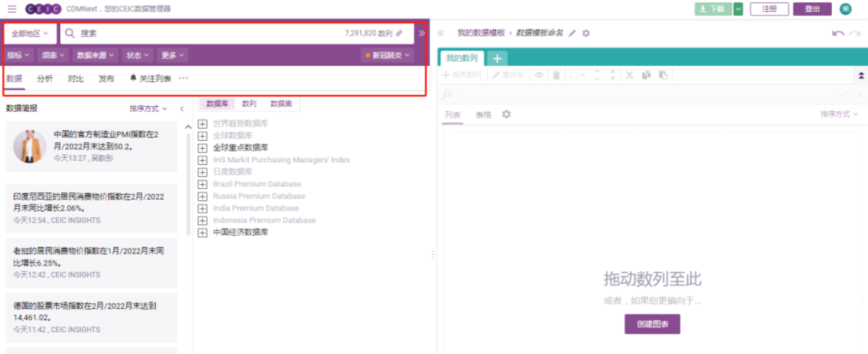Click the 重命名 rename toolbar button
868x354 pixels.
[x=508, y=75]
